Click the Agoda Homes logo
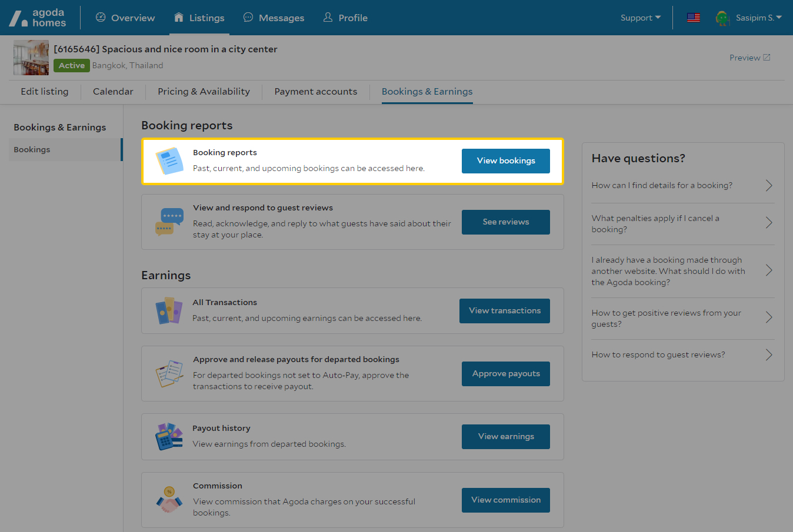 (37, 18)
